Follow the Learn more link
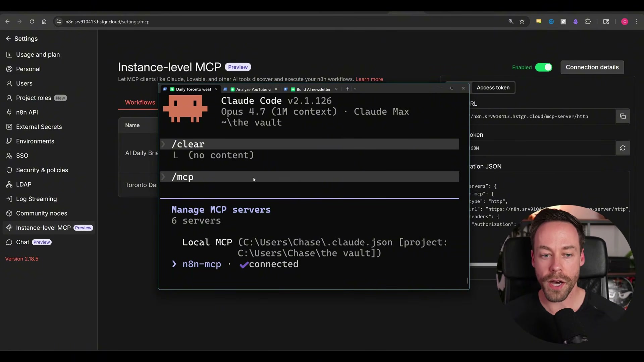The height and width of the screenshot is (362, 644). pyautogui.click(x=369, y=79)
